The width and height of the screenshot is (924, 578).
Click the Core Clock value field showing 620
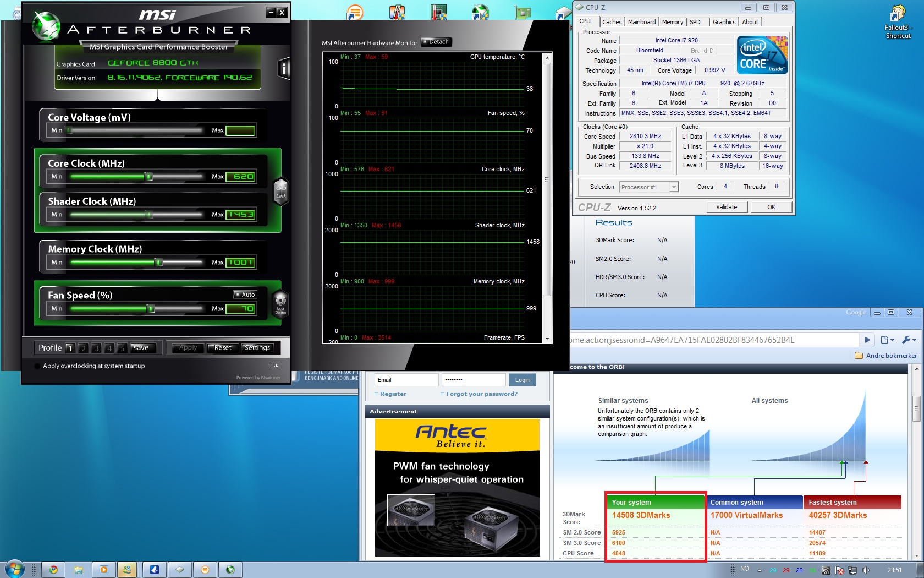(x=240, y=177)
